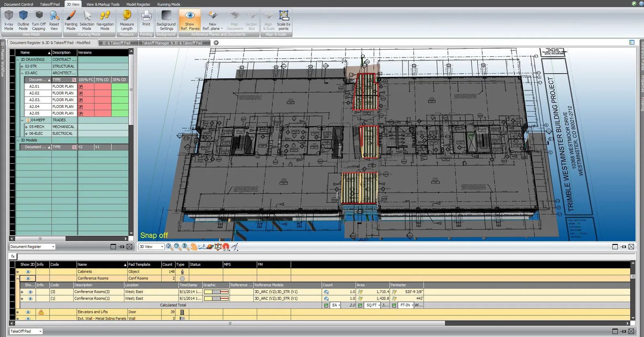Collapse the Conference Rooms takeoff row
The width and height of the screenshot is (644, 337).
(x=17, y=279)
